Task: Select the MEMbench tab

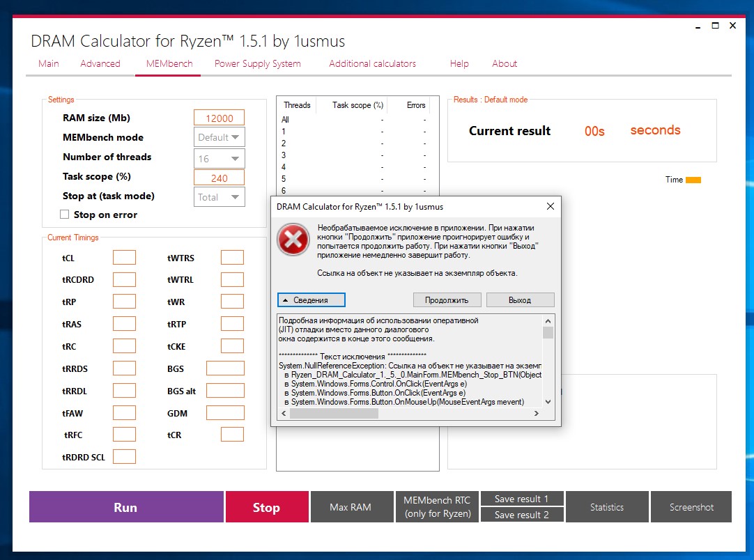Action: coord(169,63)
